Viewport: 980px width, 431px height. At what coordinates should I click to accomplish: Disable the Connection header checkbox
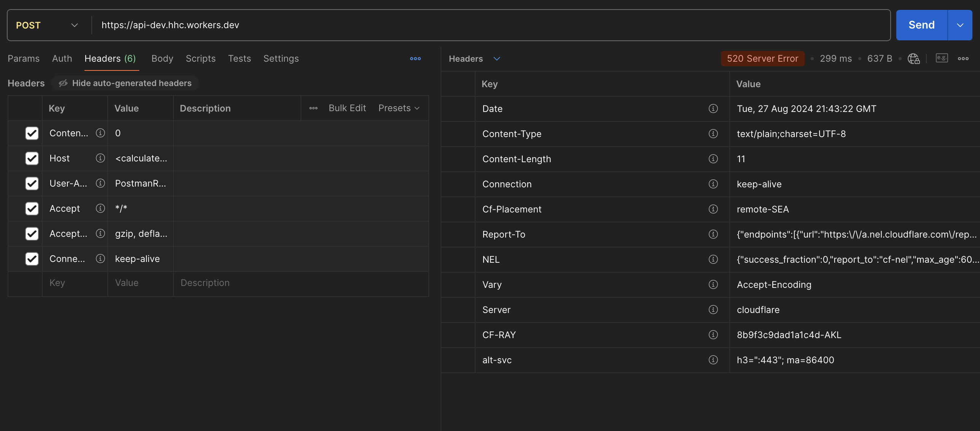coord(32,259)
